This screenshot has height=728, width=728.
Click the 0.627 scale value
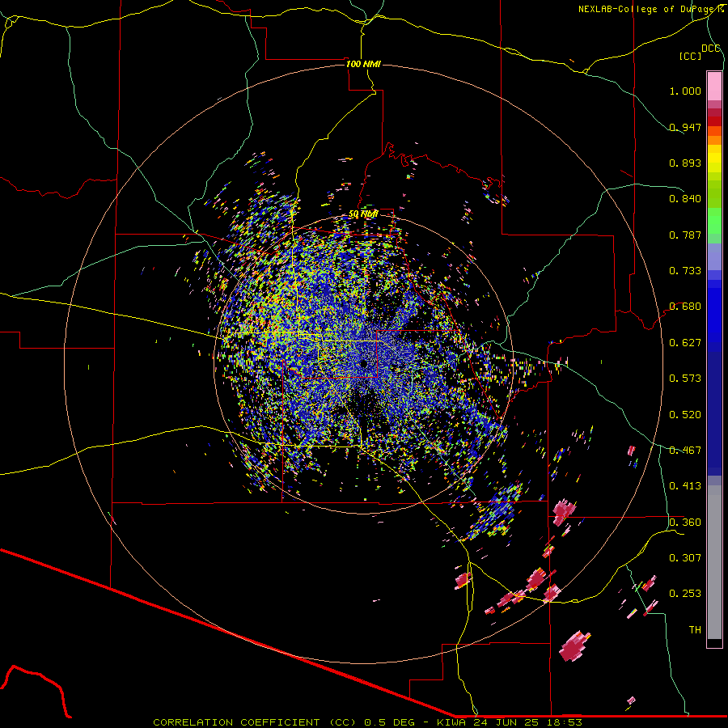click(x=685, y=343)
